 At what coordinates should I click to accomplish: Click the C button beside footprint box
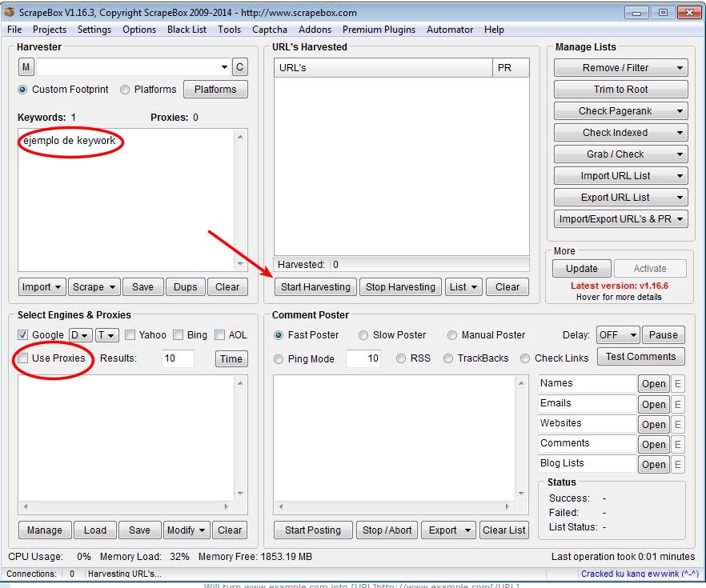click(239, 67)
